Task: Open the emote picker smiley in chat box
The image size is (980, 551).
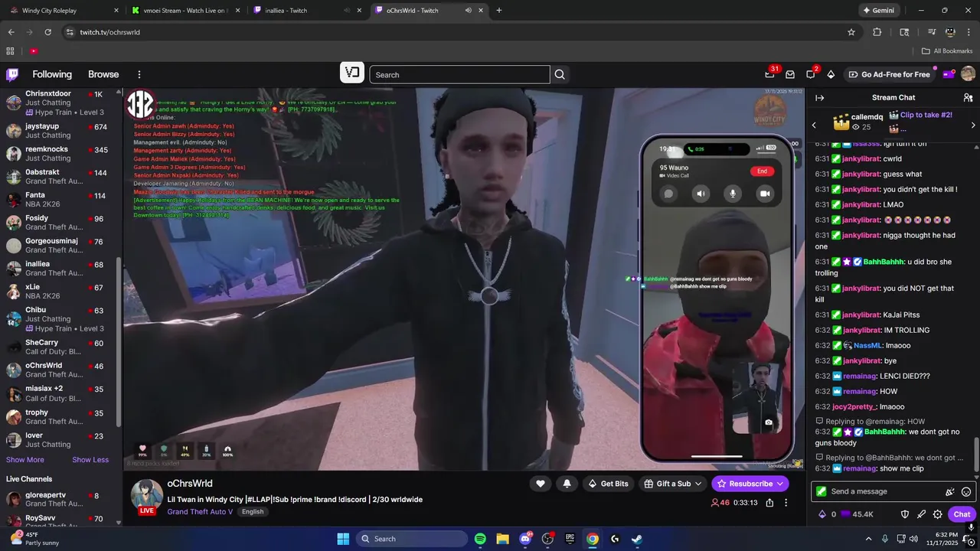Action: point(966,492)
